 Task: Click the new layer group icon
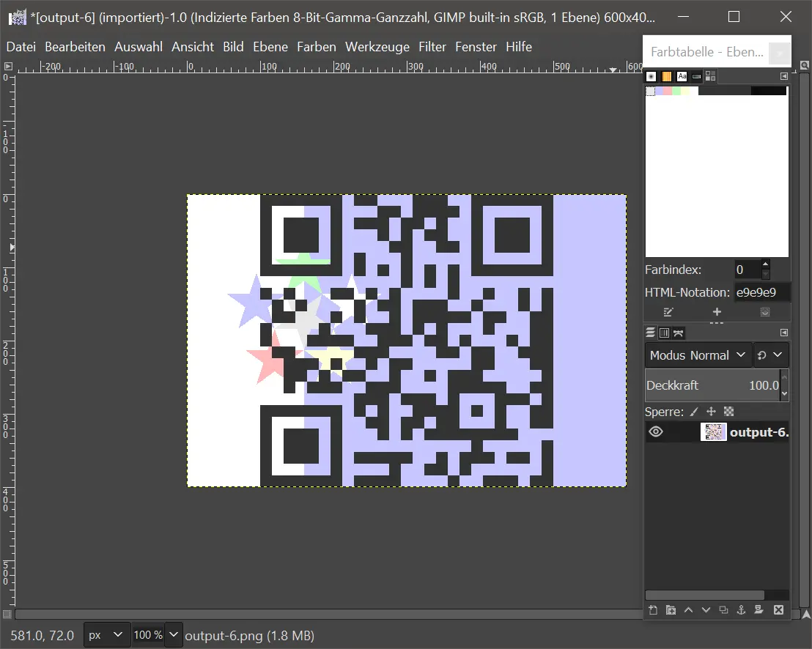pyautogui.click(x=670, y=610)
